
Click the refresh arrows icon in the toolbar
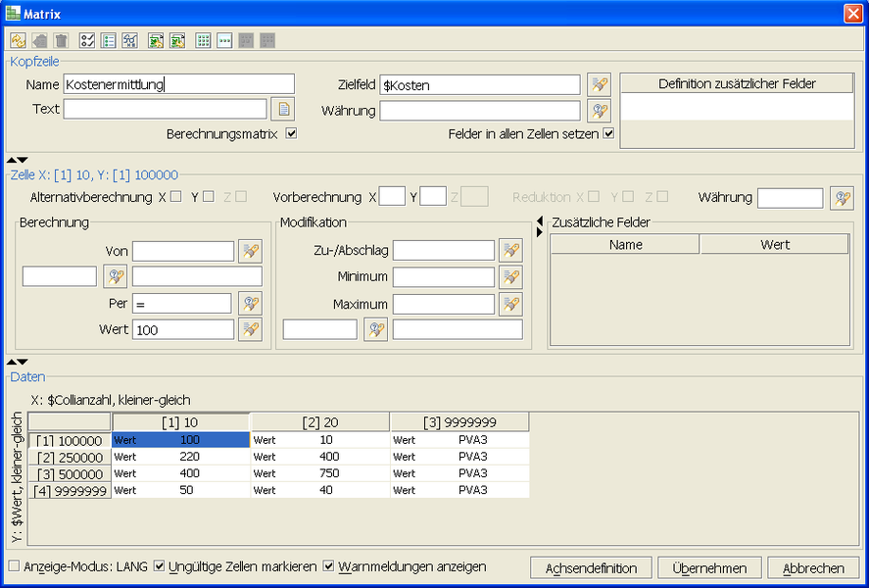18,40
